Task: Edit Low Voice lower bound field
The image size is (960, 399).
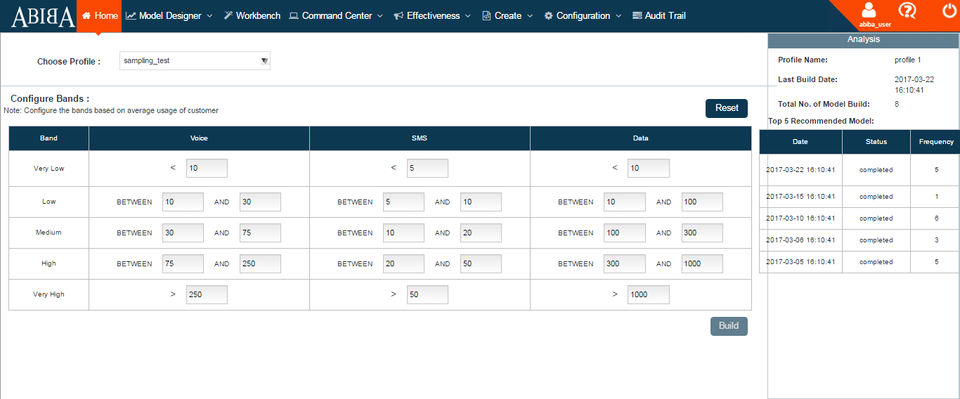Action: [x=183, y=202]
